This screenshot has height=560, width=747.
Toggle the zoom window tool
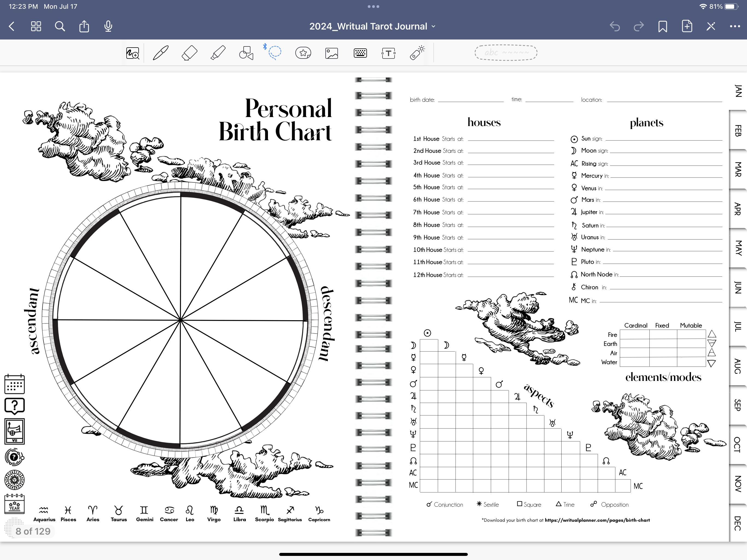(132, 53)
